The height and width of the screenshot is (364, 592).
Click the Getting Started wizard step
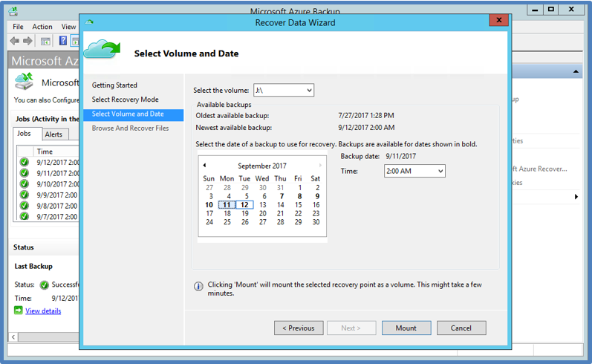tap(114, 85)
